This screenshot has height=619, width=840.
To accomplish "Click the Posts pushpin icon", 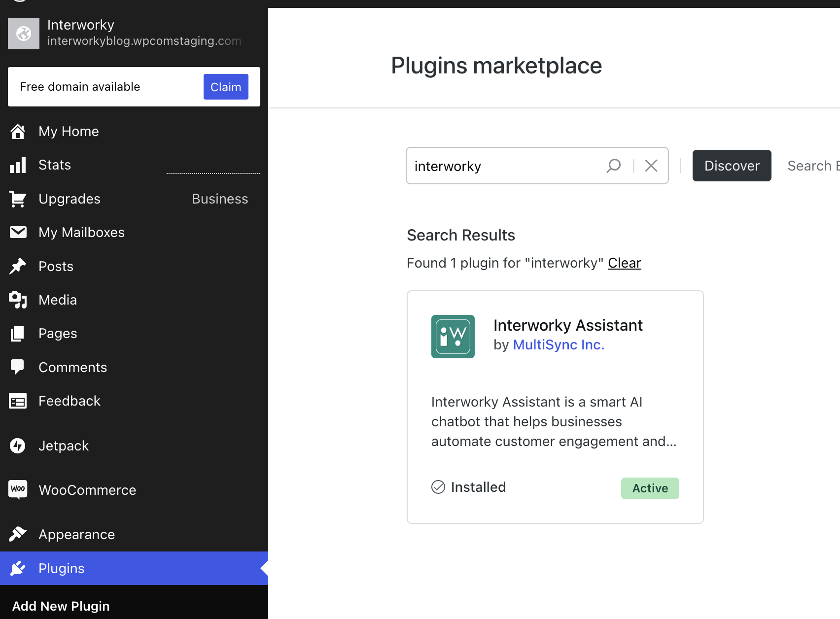I will [x=18, y=266].
